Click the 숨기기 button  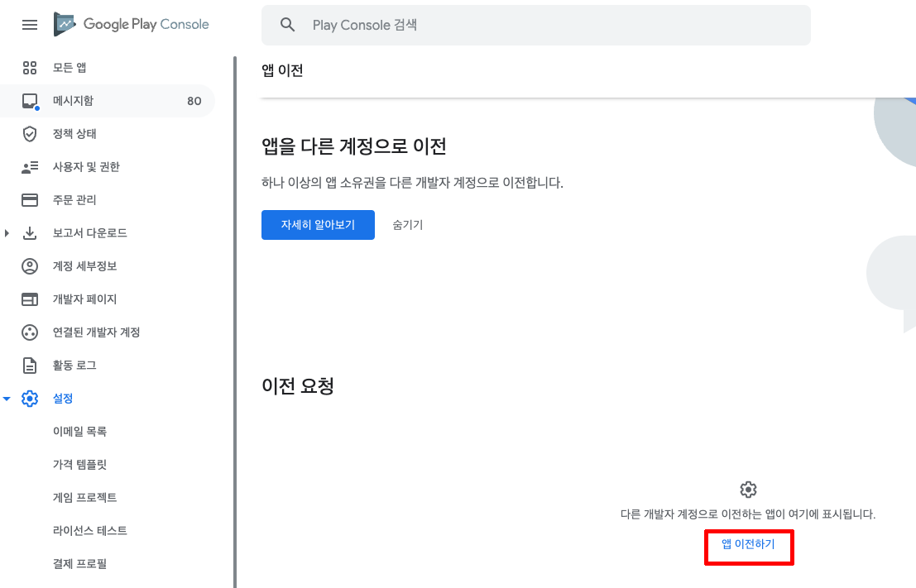408,225
